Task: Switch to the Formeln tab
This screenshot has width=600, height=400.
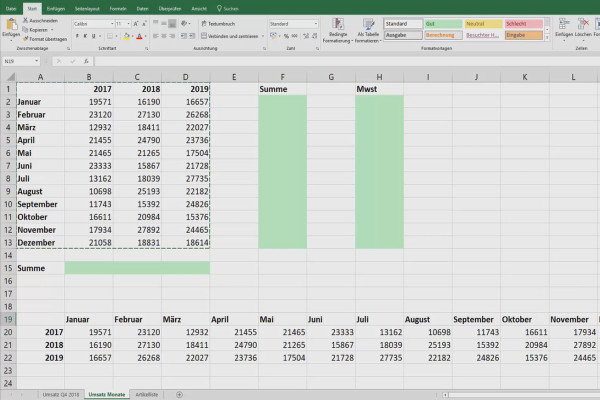Action: pos(118,8)
